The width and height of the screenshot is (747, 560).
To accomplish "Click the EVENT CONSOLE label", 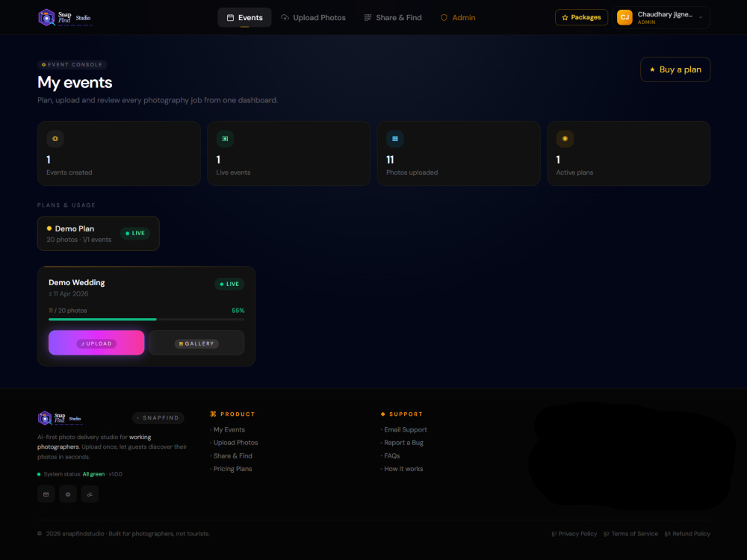I will pos(72,64).
